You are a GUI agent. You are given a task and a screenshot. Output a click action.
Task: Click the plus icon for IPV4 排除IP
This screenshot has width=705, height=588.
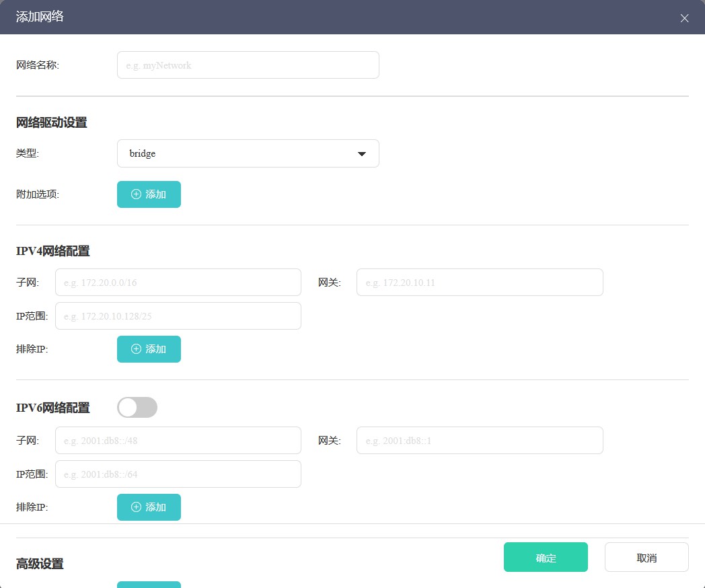click(x=137, y=349)
